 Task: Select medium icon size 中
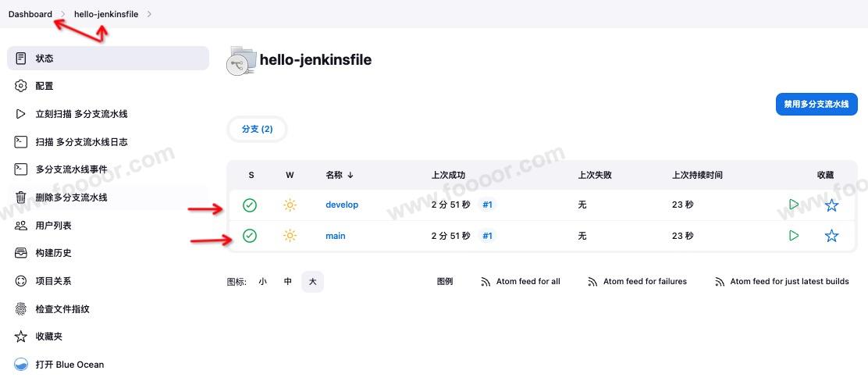point(288,282)
